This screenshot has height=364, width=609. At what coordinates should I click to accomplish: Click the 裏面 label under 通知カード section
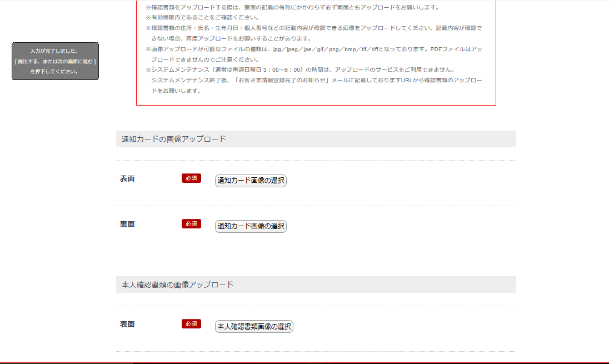tap(127, 225)
